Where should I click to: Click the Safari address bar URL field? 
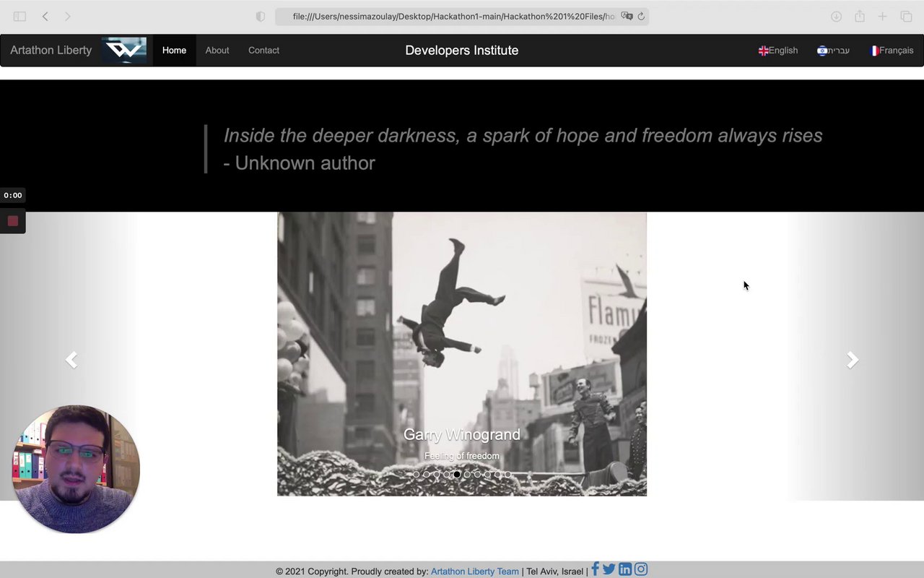462,16
